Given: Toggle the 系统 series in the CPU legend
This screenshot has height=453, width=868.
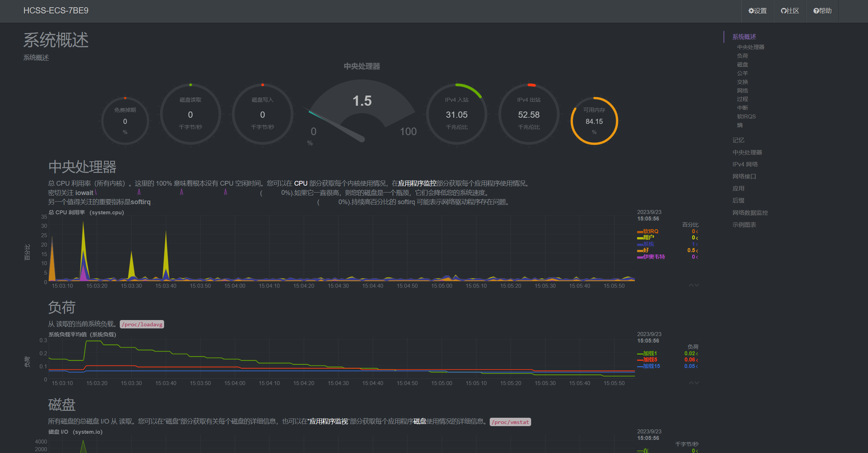Looking at the screenshot, I should [x=648, y=244].
